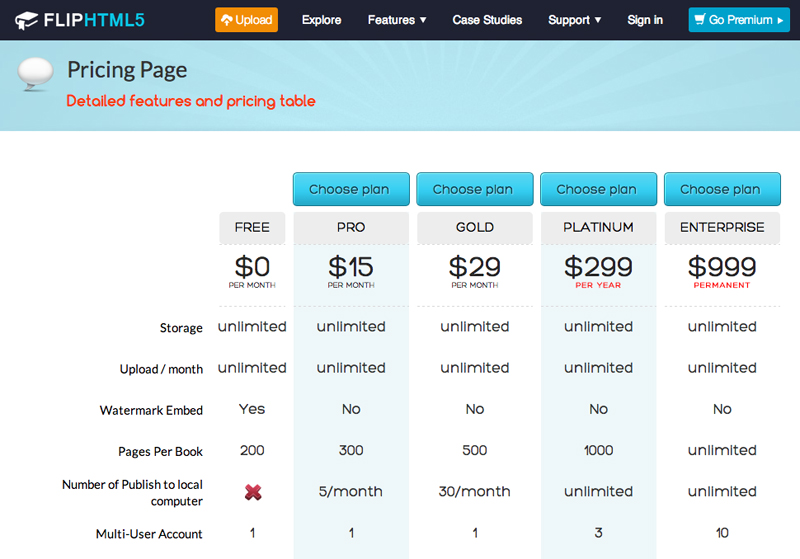This screenshot has width=800, height=559.
Task: Click the Multi-User Account row label
Action: [149, 534]
